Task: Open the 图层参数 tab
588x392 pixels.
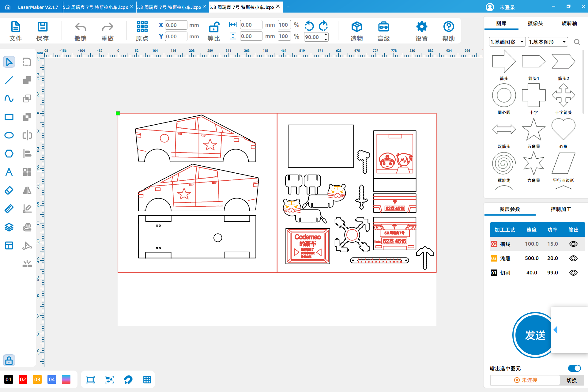Action: point(510,209)
